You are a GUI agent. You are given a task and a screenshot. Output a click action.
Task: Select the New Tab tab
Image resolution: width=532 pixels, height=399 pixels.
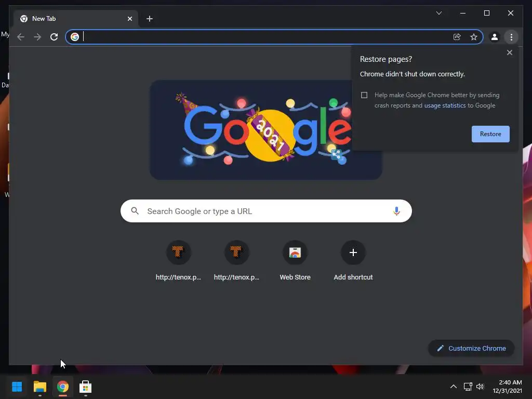point(76,19)
